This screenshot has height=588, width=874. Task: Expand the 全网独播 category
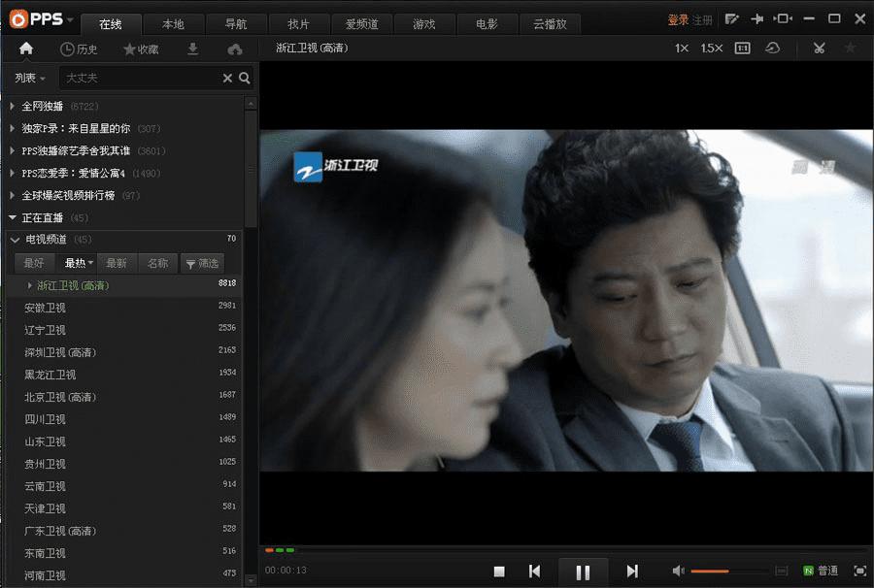click(x=12, y=106)
